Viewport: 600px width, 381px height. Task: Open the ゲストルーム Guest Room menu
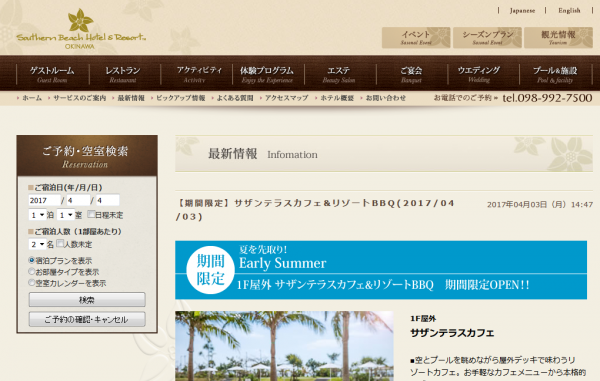(52, 74)
